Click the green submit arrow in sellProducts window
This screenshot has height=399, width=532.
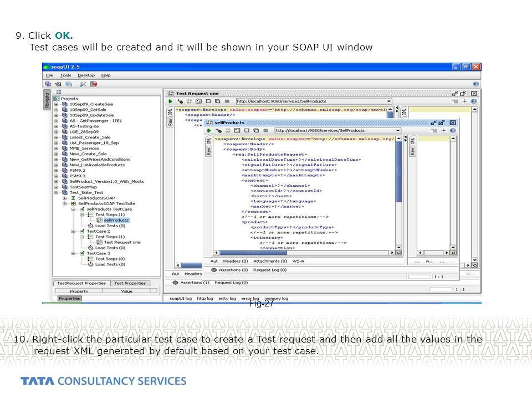click(209, 131)
